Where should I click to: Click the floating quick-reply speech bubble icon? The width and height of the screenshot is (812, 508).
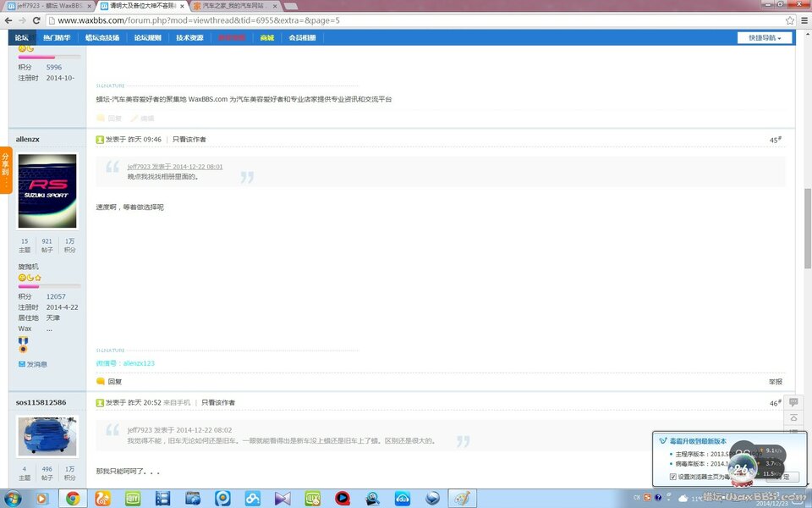(x=793, y=403)
